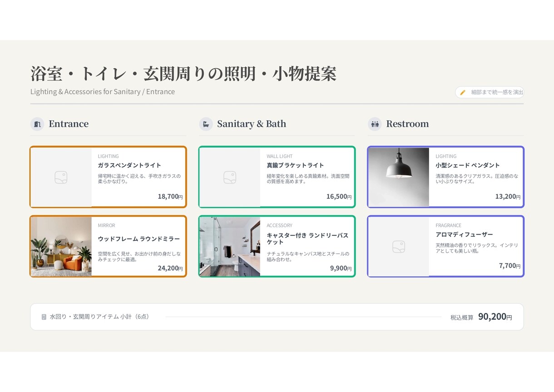
Task: Click the Sanitary & Bath section heading
Action: (x=252, y=124)
